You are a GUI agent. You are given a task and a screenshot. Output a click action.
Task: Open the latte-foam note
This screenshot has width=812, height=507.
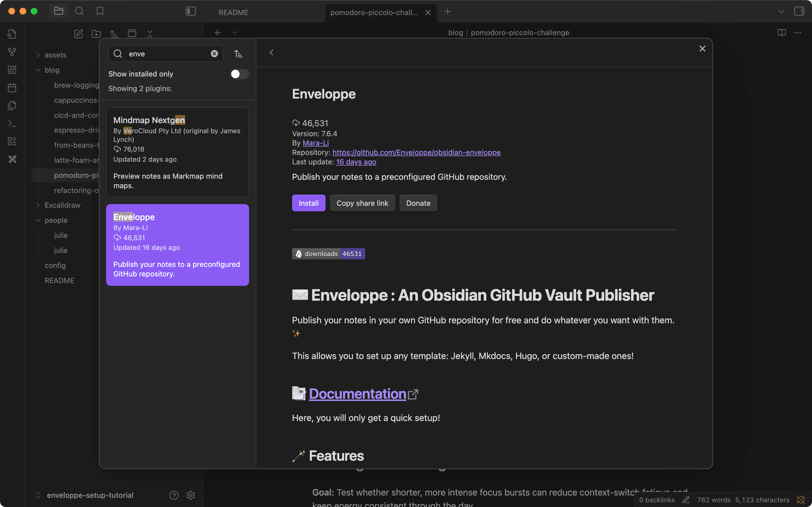77,160
